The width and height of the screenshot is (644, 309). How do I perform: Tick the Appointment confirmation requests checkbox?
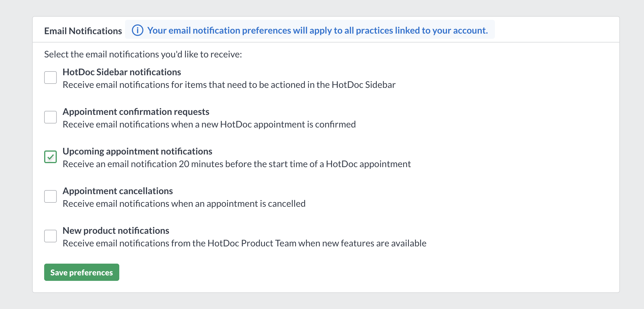click(x=50, y=117)
